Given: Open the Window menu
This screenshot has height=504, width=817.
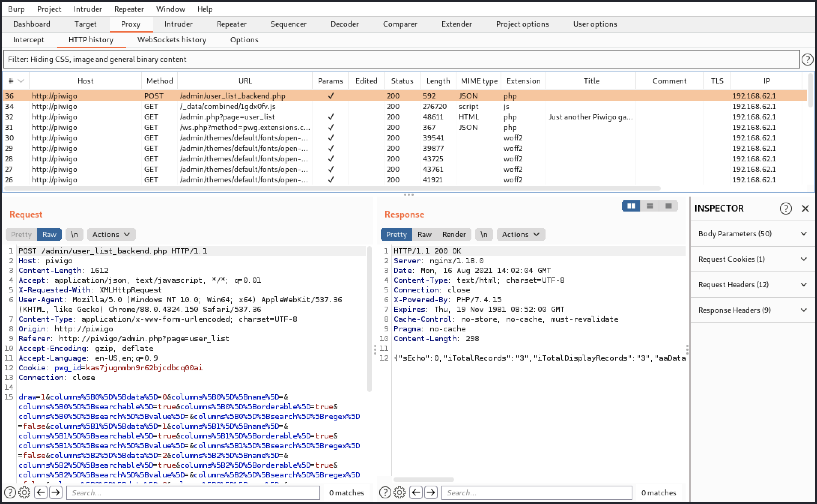Looking at the screenshot, I should 170,9.
